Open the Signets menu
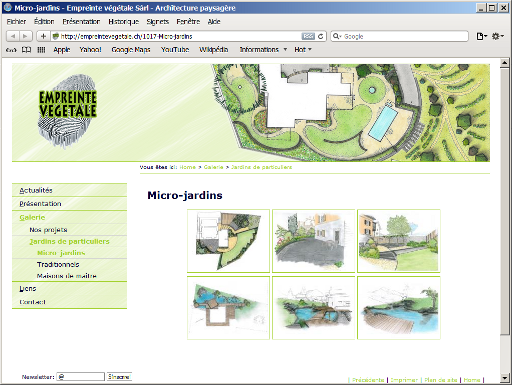 [158, 22]
